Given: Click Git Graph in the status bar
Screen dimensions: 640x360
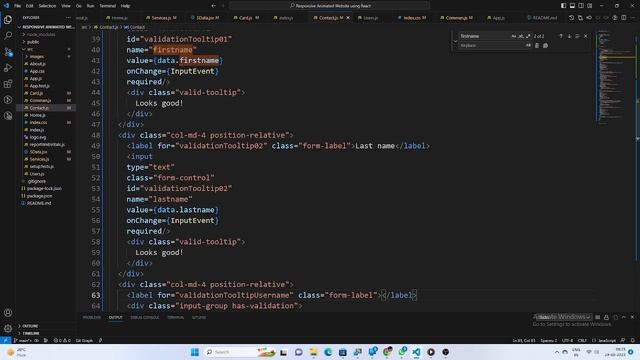Looking at the screenshot, I should pyautogui.click(x=84, y=340).
